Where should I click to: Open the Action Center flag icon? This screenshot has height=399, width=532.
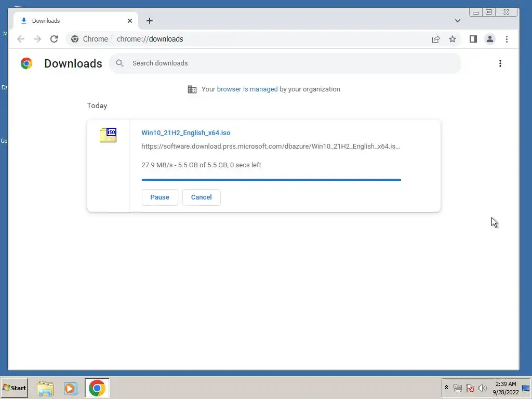coord(470,388)
